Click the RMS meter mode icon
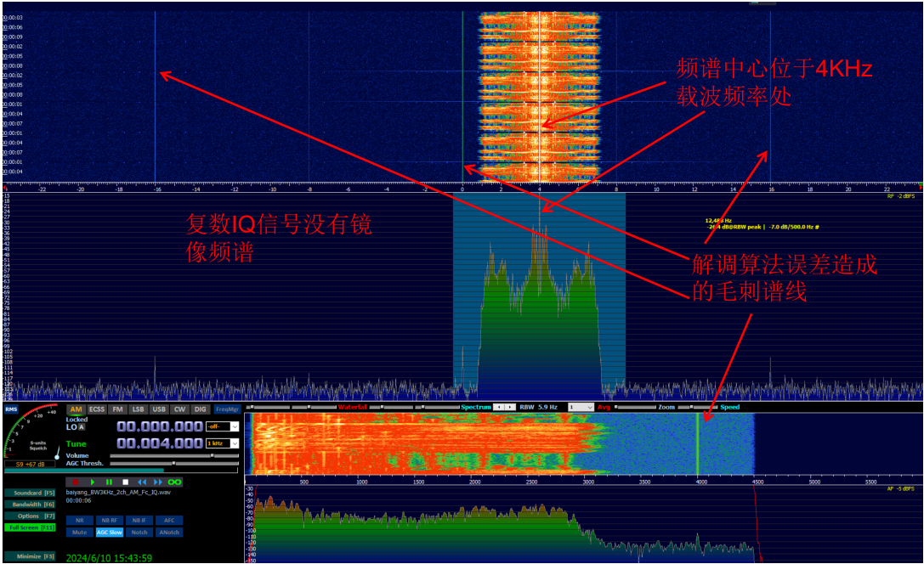This screenshot has height=564, width=924. coord(11,409)
